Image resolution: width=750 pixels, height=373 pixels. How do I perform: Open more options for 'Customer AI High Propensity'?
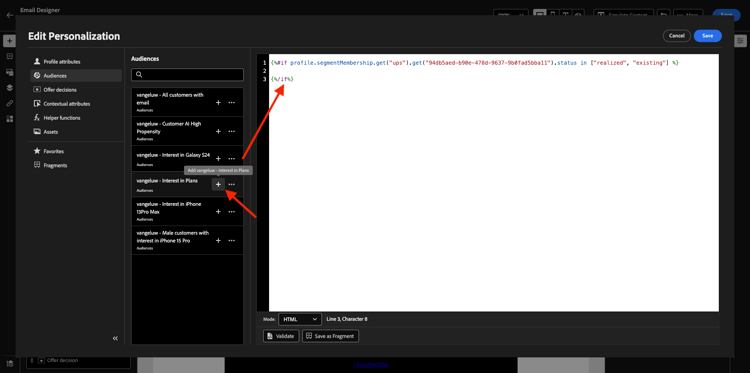tap(232, 131)
